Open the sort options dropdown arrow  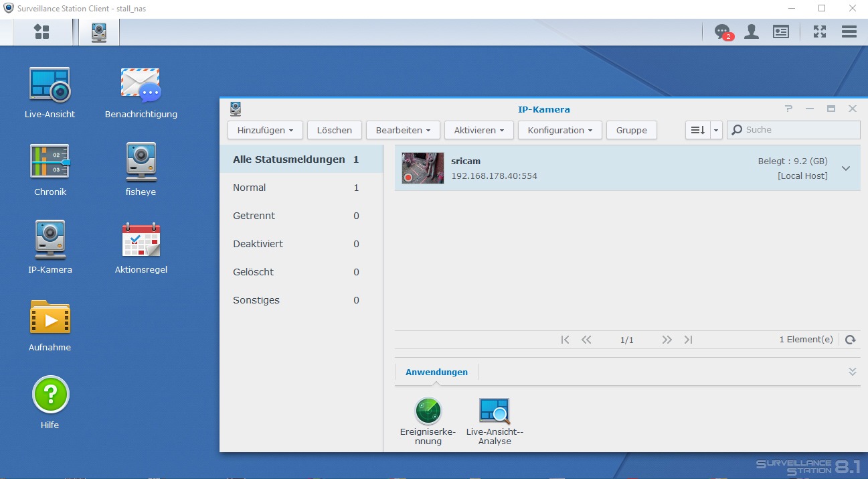pyautogui.click(x=717, y=130)
